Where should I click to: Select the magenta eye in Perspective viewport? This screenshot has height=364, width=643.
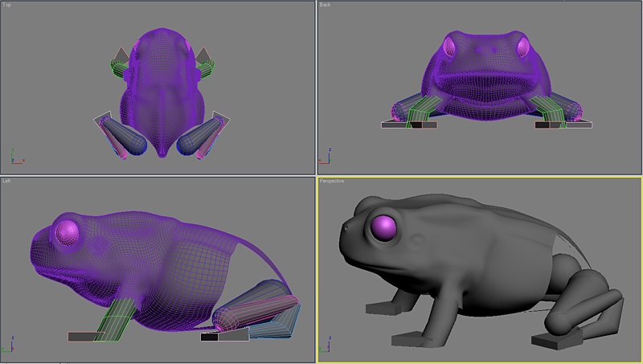click(384, 227)
